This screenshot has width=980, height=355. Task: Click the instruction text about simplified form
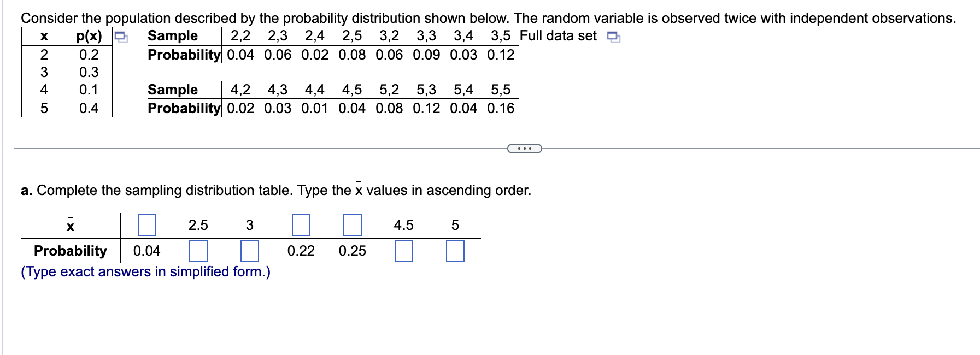pyautogui.click(x=146, y=271)
